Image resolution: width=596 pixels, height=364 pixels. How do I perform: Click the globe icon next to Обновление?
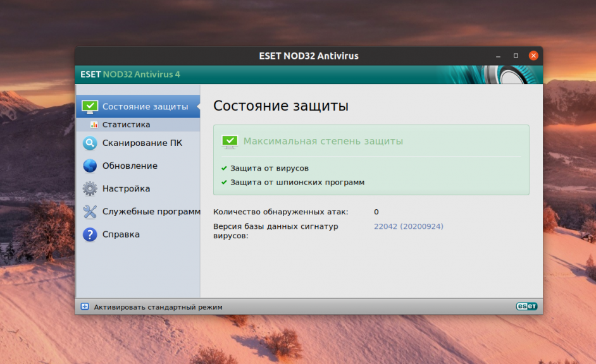[x=90, y=166]
